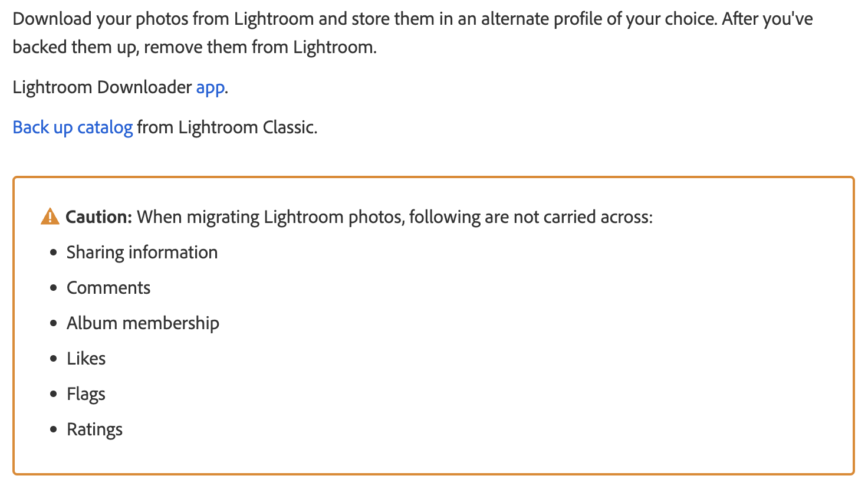This screenshot has width=868, height=492.
Task: Select the "Comments" list item
Action: [x=108, y=288]
